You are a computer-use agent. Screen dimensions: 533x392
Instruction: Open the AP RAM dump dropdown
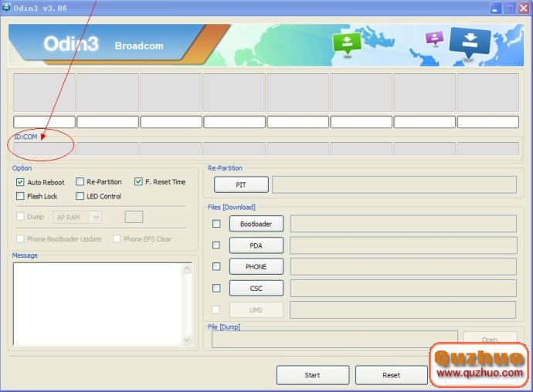(x=97, y=217)
